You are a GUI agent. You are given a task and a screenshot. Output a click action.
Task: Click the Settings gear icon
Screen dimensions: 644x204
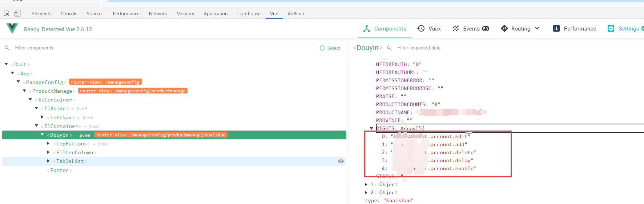611,28
